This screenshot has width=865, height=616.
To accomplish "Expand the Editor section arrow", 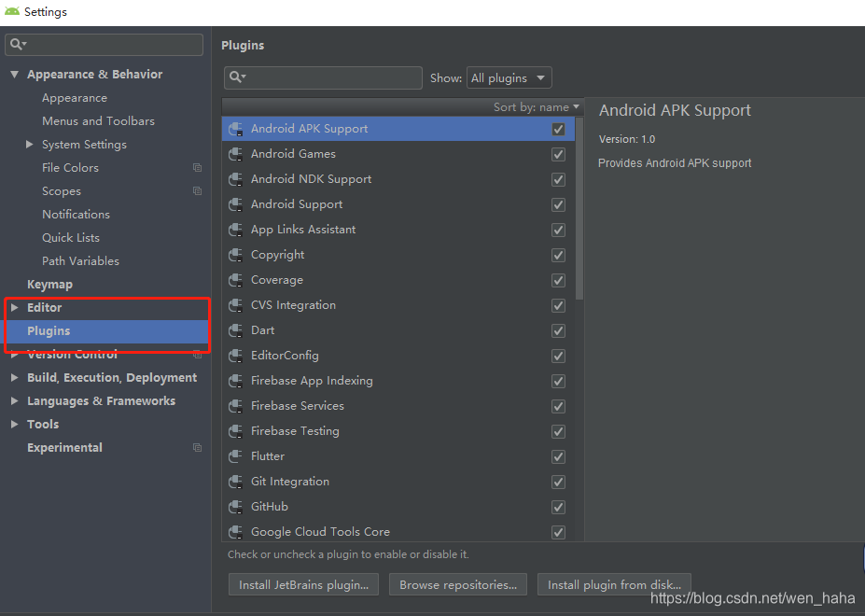I will pos(15,307).
